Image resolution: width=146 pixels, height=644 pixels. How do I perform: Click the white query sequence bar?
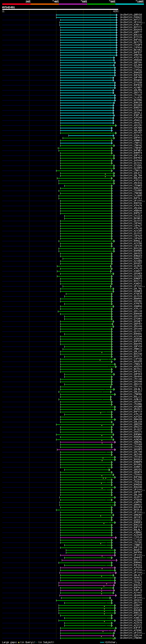point(60,9)
